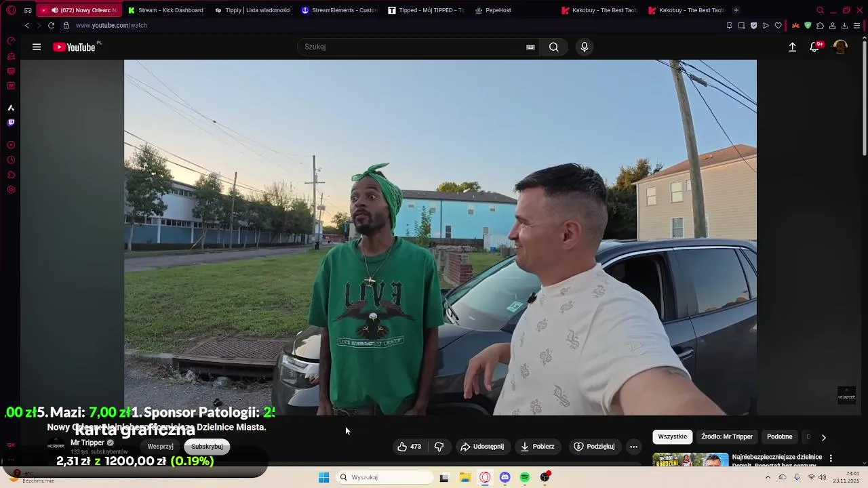Image resolution: width=868 pixels, height=488 pixels.
Task: Open a new browser tab
Action: (736, 10)
